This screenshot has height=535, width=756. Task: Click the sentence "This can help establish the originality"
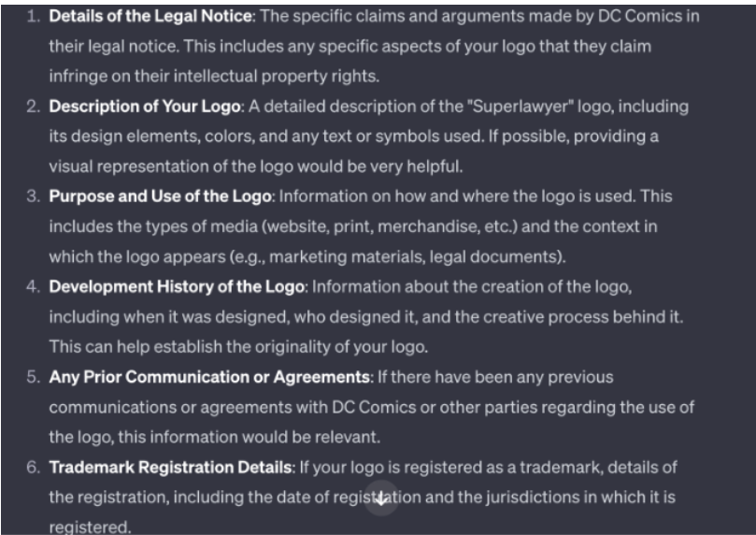point(238,346)
